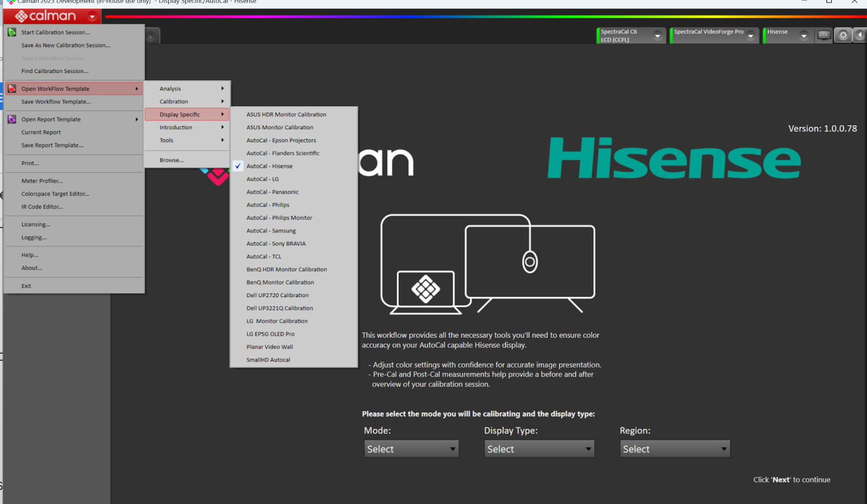Select AutoCal - Philips workflow

(x=294, y=205)
